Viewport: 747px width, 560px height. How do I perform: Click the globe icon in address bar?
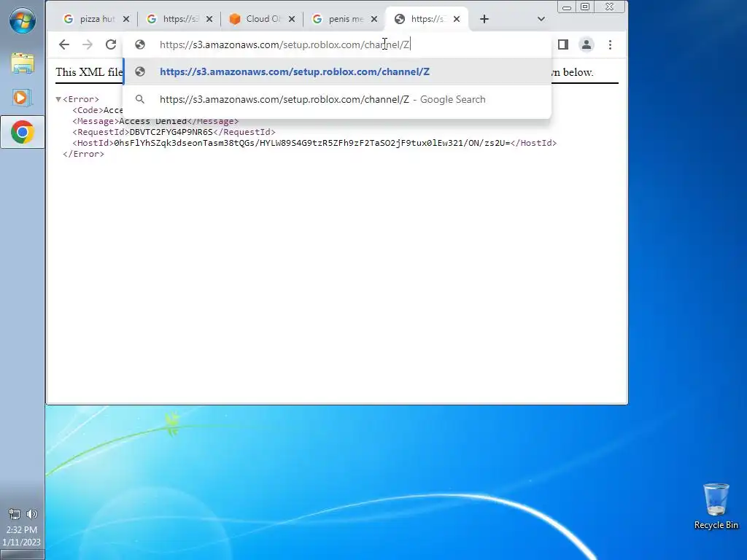click(140, 44)
